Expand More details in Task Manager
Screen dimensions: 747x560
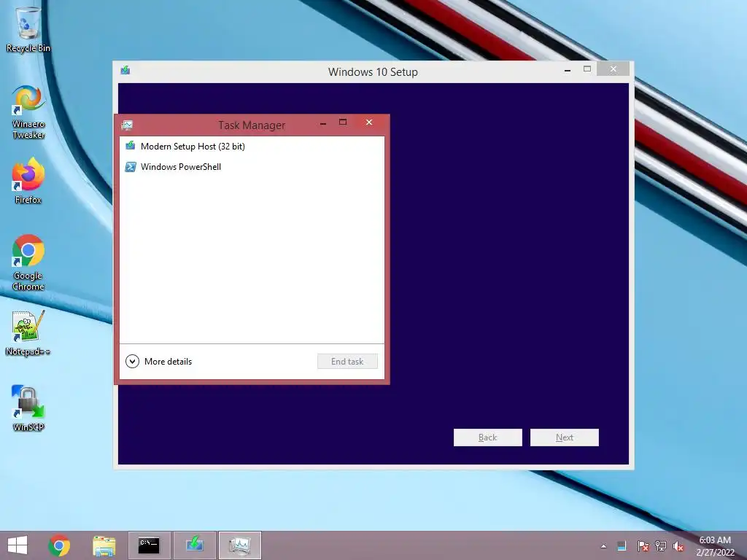pos(158,362)
